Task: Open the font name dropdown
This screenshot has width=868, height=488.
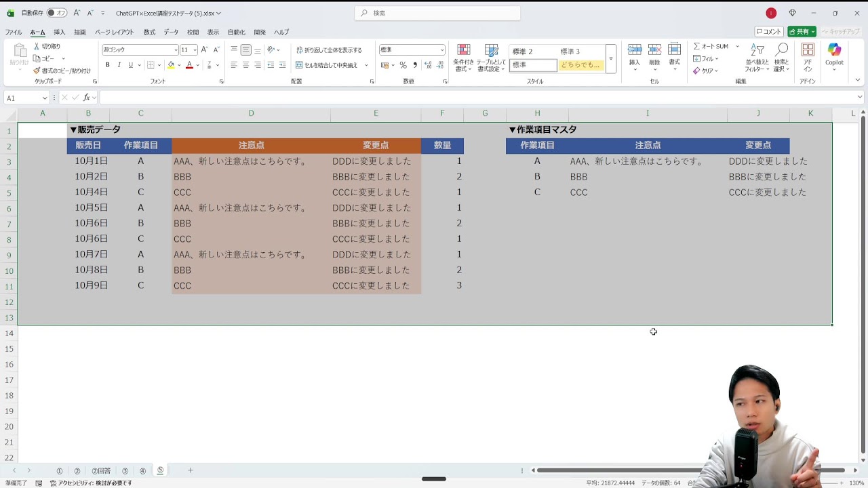Action: tap(176, 50)
